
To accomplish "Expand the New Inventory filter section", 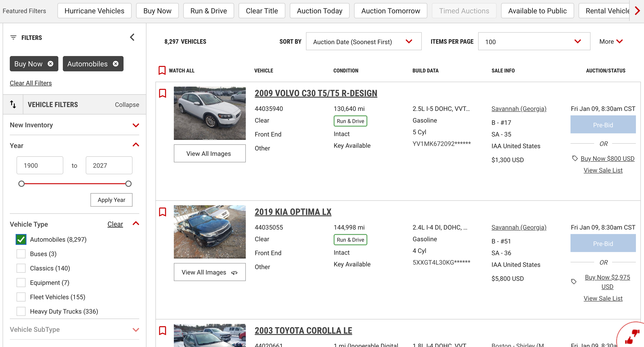I will (74, 125).
